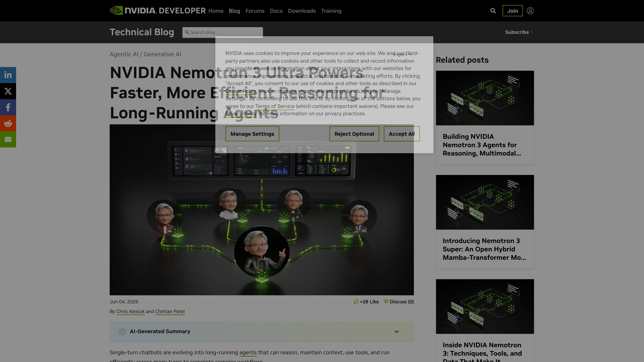
Task: Share the article on X
Action: [8, 91]
